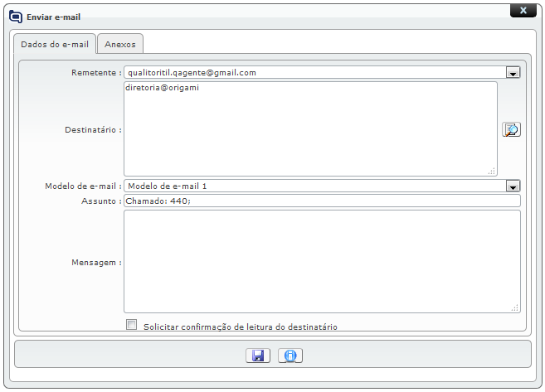
Task: Open recipient search with magnifier icon
Action: tap(511, 129)
